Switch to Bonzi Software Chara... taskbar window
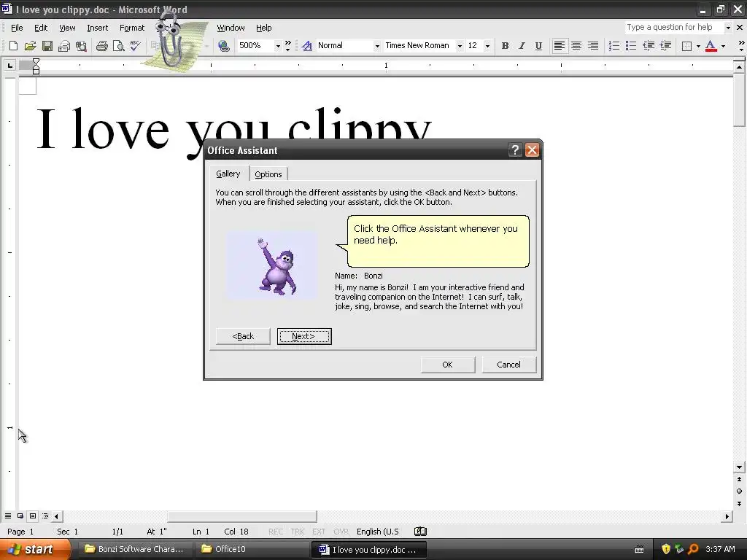The width and height of the screenshot is (747, 560). [134, 549]
